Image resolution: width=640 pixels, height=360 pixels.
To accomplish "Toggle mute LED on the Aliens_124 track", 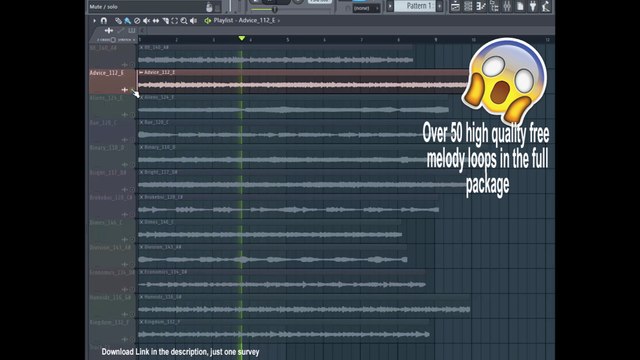I will pyautogui.click(x=132, y=115).
